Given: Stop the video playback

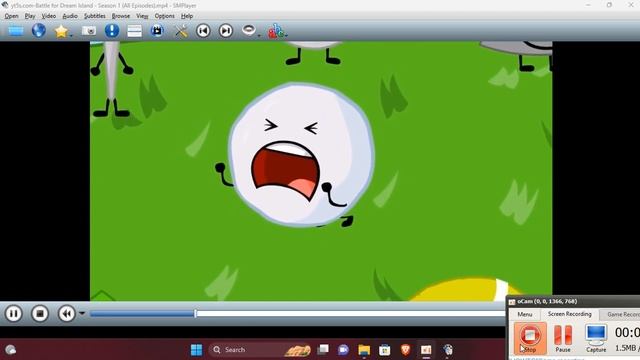Looking at the screenshot, I should (40, 313).
